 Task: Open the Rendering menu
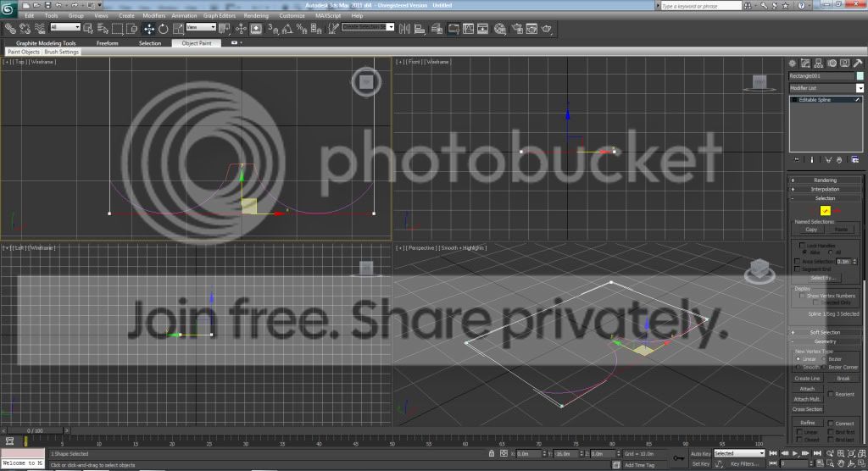click(x=256, y=16)
